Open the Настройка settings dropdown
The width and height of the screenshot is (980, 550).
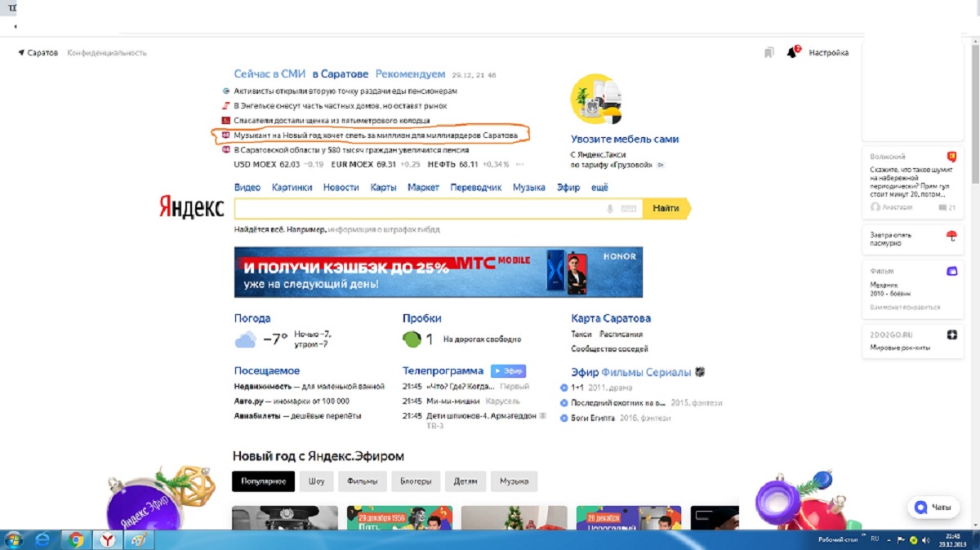click(828, 52)
